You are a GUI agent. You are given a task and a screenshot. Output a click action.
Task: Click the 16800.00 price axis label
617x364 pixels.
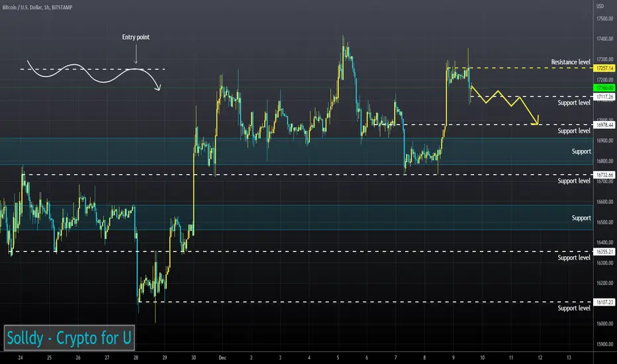[x=605, y=161]
